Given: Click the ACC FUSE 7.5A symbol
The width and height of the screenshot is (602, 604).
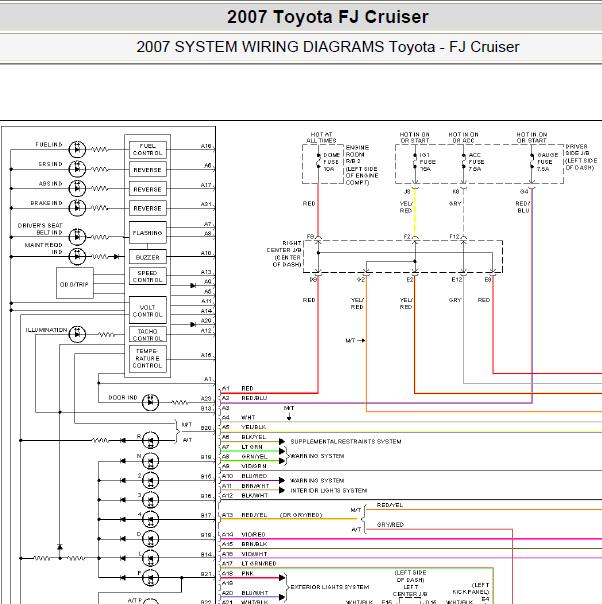Looking at the screenshot, I should (x=463, y=162).
